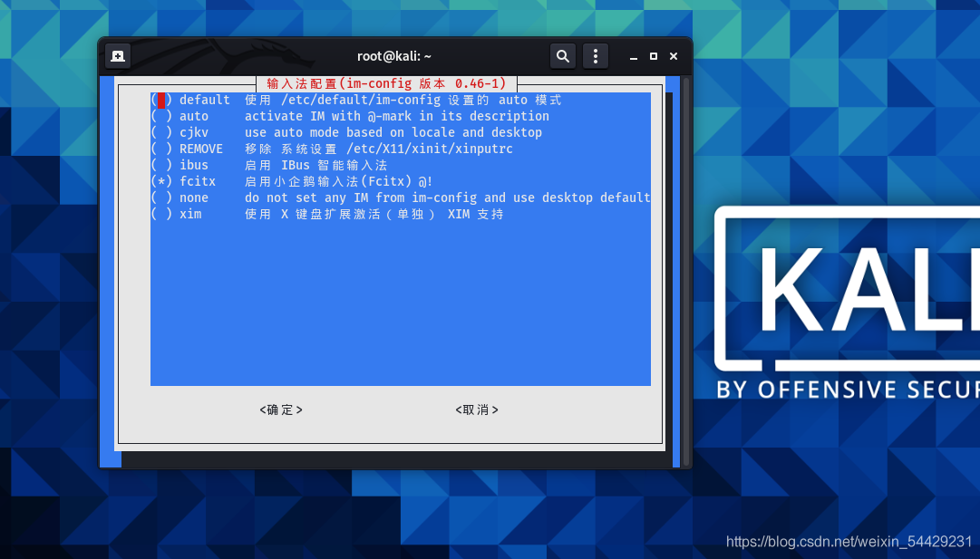Click the '启用 IBus 智能输入法' description
The height and width of the screenshot is (559, 980).
coord(315,165)
